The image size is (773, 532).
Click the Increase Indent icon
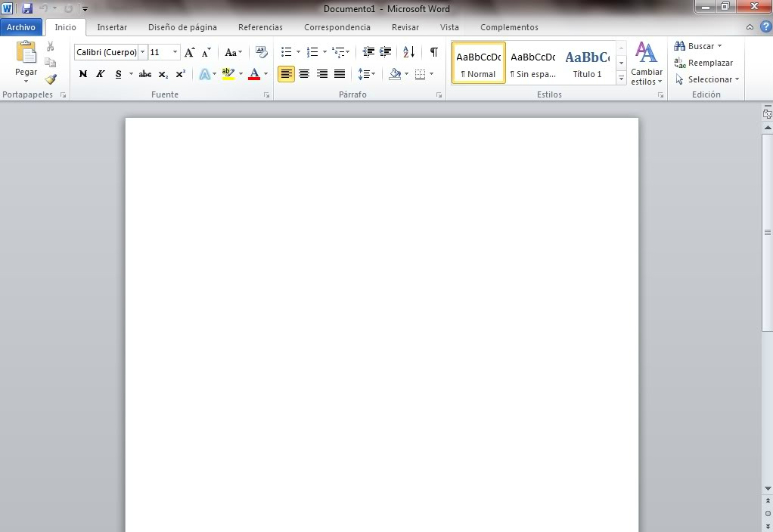(x=386, y=51)
